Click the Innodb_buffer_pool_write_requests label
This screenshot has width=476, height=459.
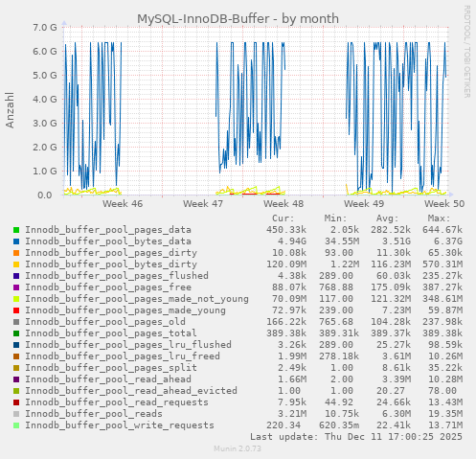click(x=120, y=425)
